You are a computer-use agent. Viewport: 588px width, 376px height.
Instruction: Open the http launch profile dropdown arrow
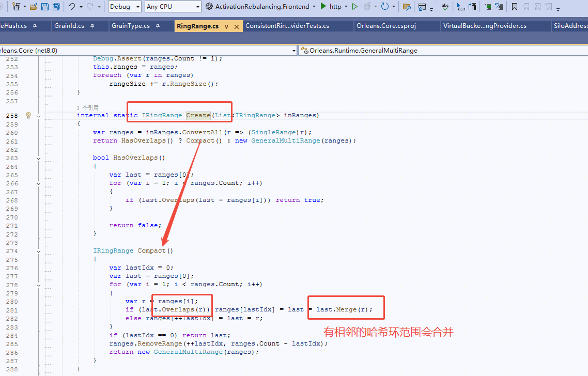[x=346, y=7]
